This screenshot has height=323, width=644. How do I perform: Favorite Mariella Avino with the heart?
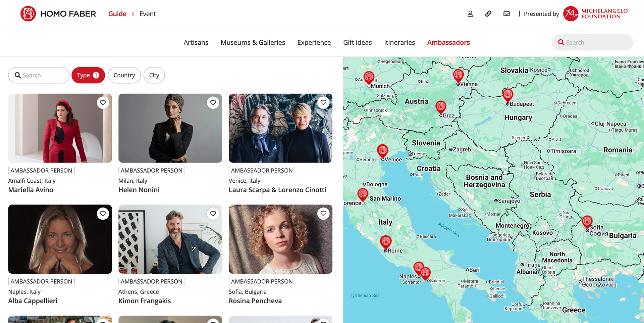coord(103,102)
